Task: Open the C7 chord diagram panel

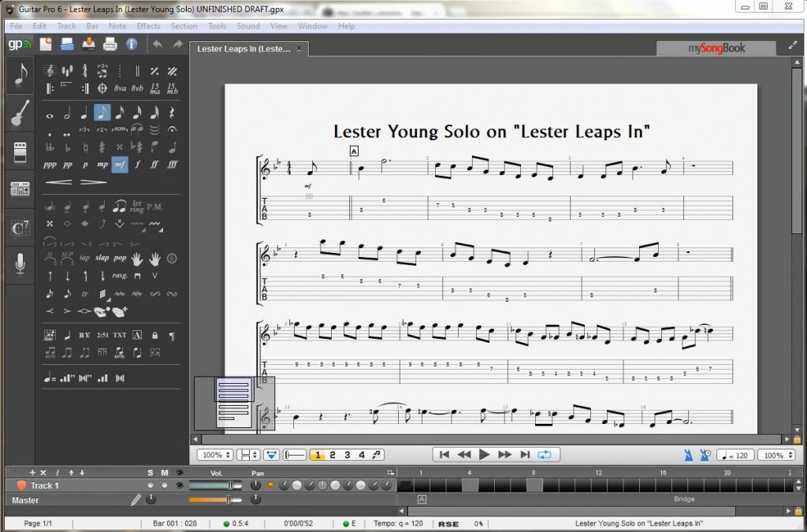Action: click(20, 228)
